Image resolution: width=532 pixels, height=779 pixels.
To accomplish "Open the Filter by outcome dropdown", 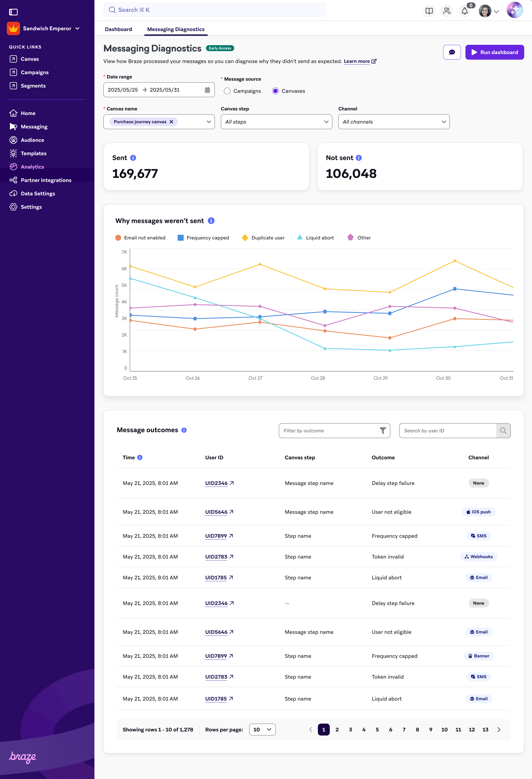I will [334, 431].
